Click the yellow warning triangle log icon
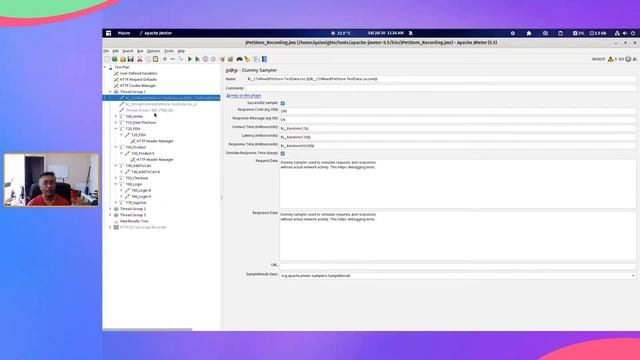 pos(611,59)
